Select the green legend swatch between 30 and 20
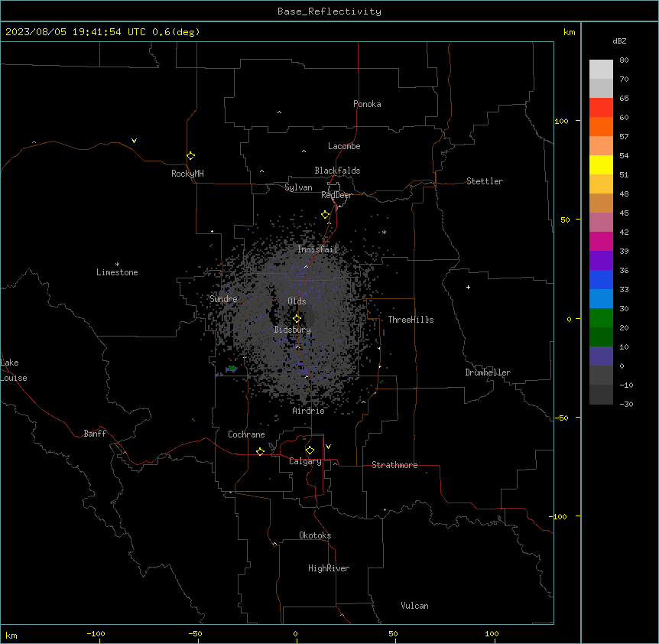The image size is (659, 644). coord(601,318)
